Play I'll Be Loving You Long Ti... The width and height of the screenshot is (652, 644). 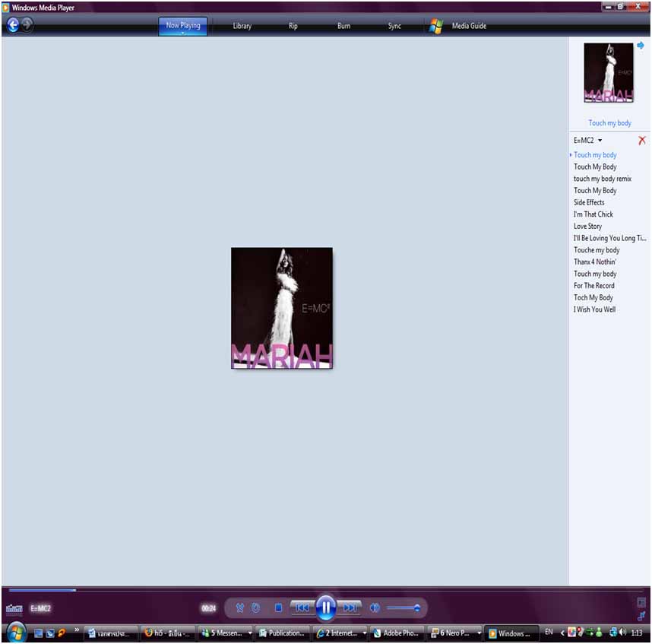coord(609,238)
